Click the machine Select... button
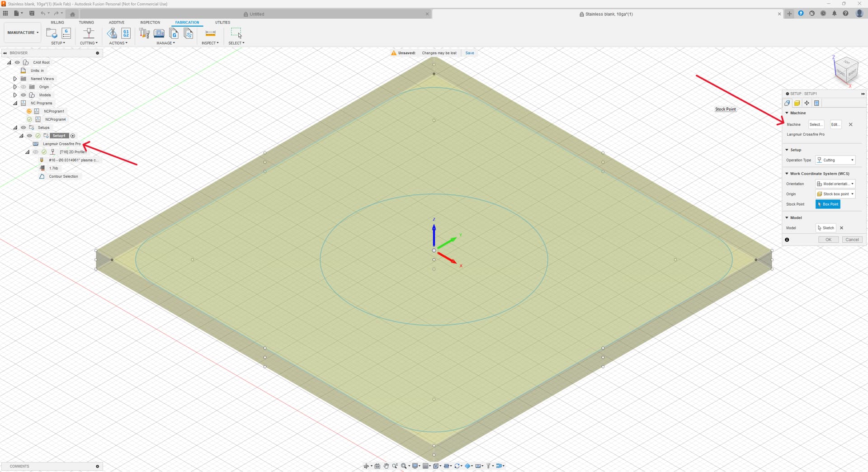 [816, 124]
